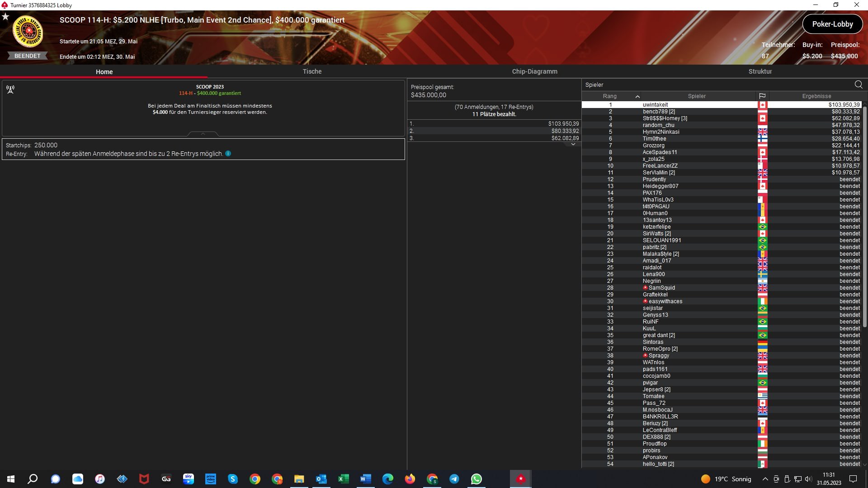Select player AceSpades11
This screenshot has width=868, height=488.
pyautogui.click(x=722, y=152)
